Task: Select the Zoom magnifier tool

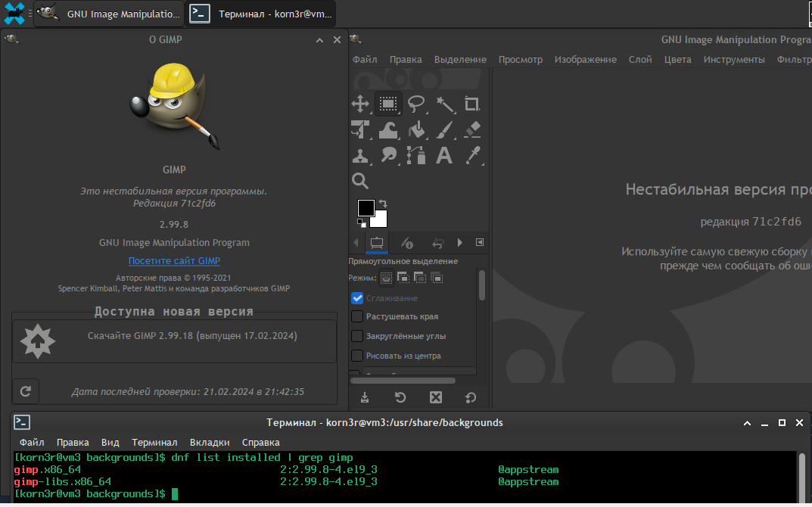Action: click(x=360, y=181)
